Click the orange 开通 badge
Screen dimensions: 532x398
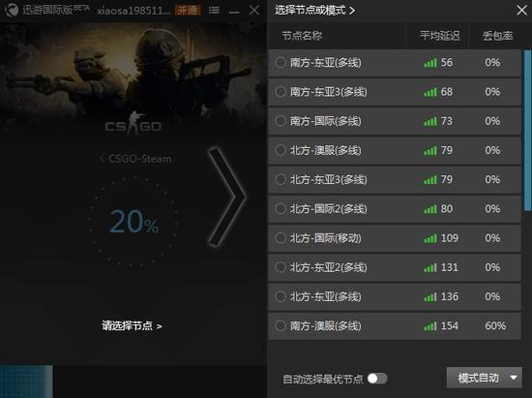click(x=188, y=11)
